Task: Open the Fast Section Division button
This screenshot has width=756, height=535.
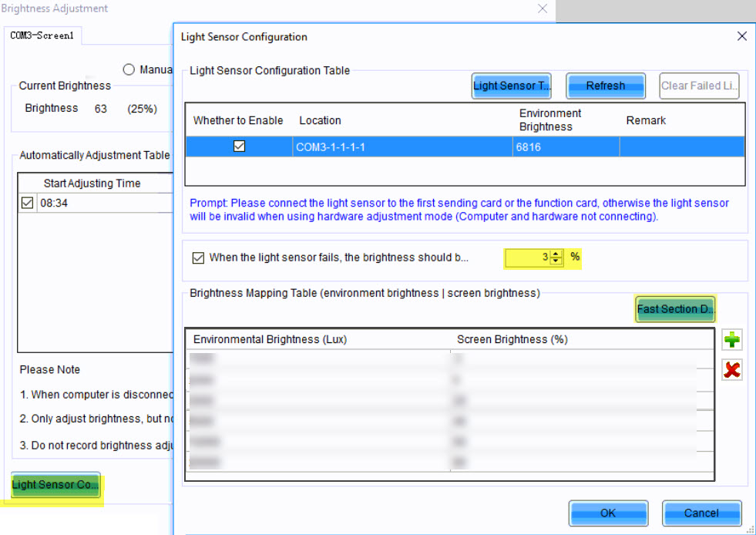Action: click(x=675, y=309)
